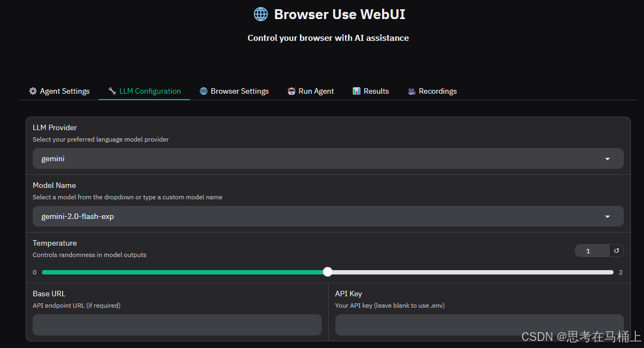
Task: Select the Temperature numeric value box
Action: coord(588,251)
